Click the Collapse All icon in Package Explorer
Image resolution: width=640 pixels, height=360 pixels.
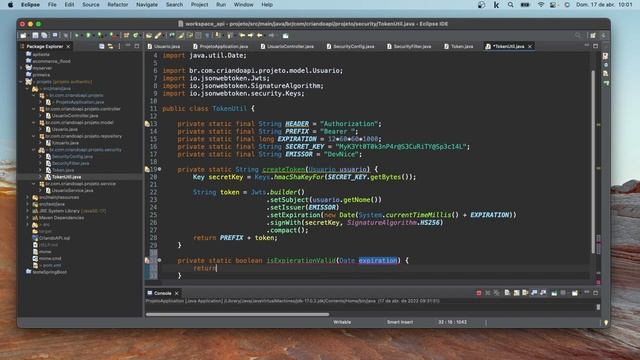coord(102,47)
